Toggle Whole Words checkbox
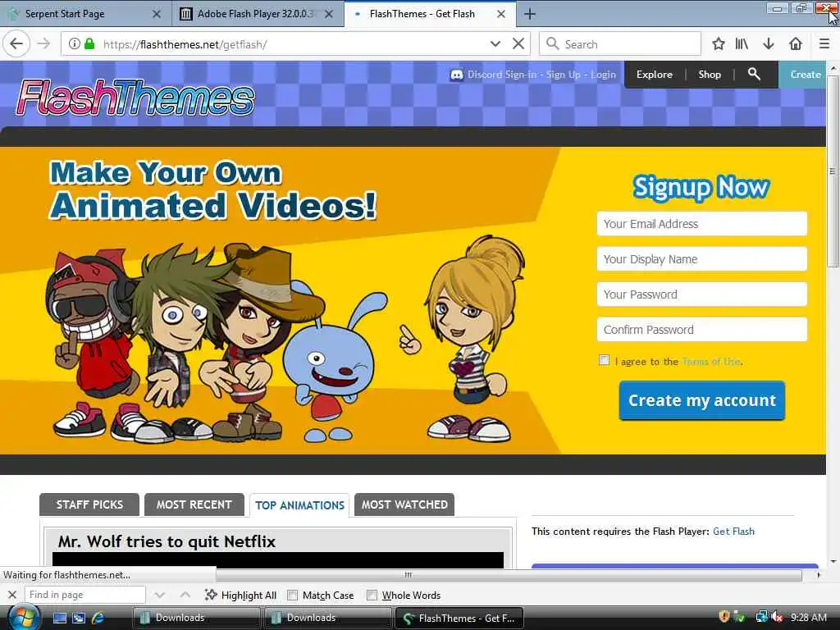 click(372, 596)
